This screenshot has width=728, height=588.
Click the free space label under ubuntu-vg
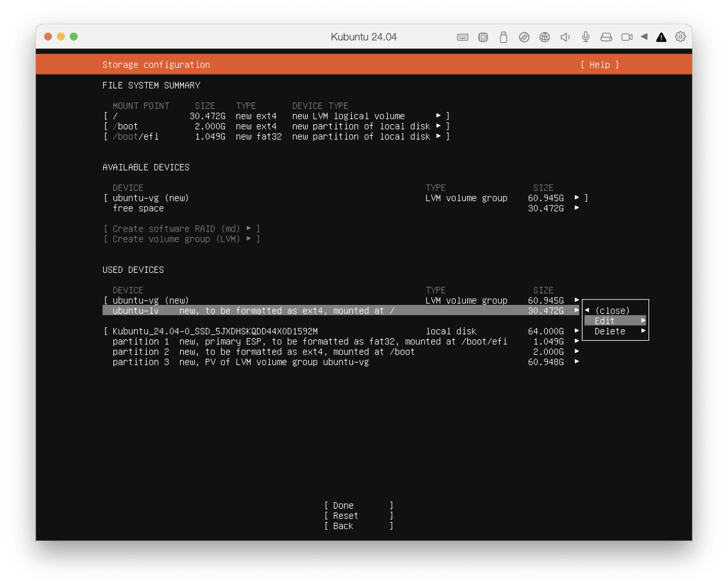tap(138, 209)
